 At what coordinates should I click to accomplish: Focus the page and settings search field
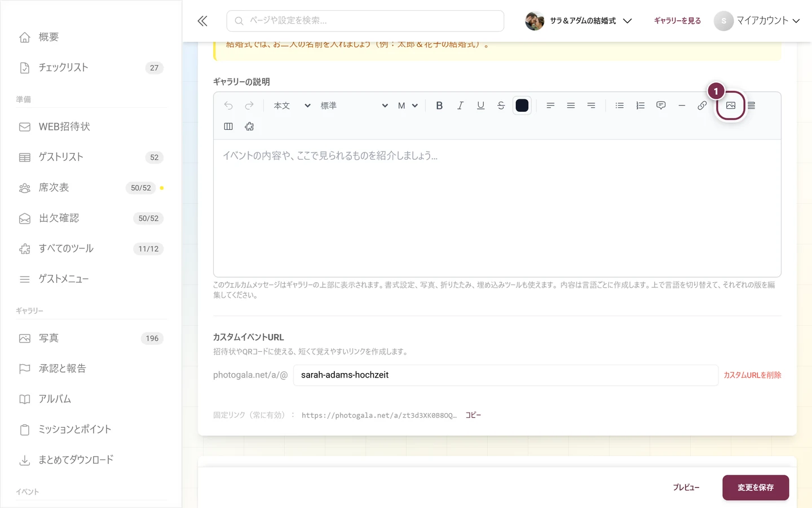pyautogui.click(x=365, y=21)
